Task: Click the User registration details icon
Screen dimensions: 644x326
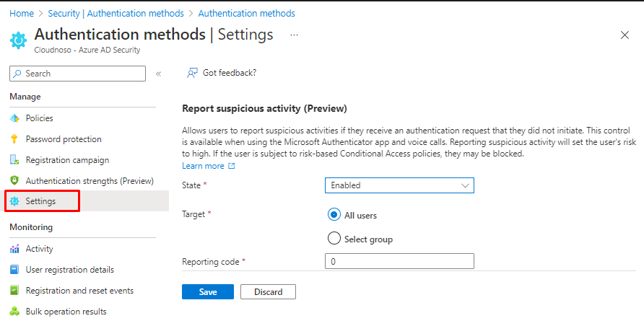Action: tap(14, 270)
